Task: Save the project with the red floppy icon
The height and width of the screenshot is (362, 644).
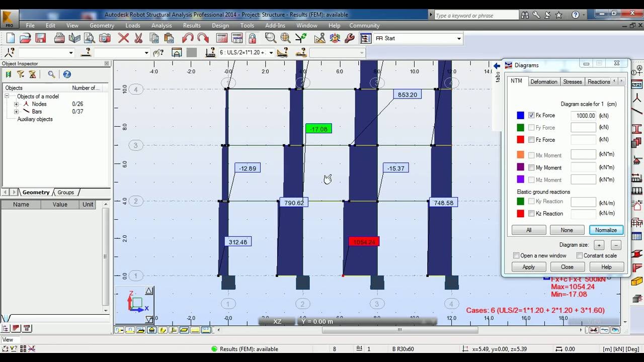Action: [40, 38]
